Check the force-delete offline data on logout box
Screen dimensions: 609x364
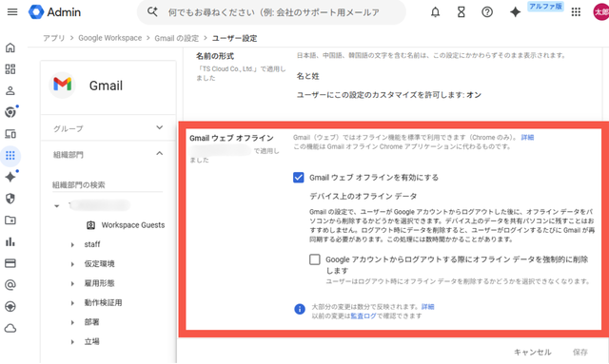(315, 259)
